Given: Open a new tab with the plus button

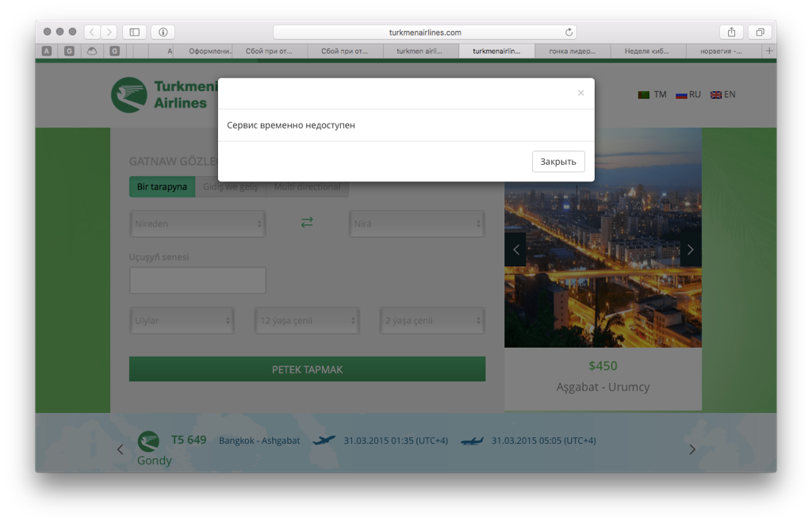Looking at the screenshot, I should 768,51.
